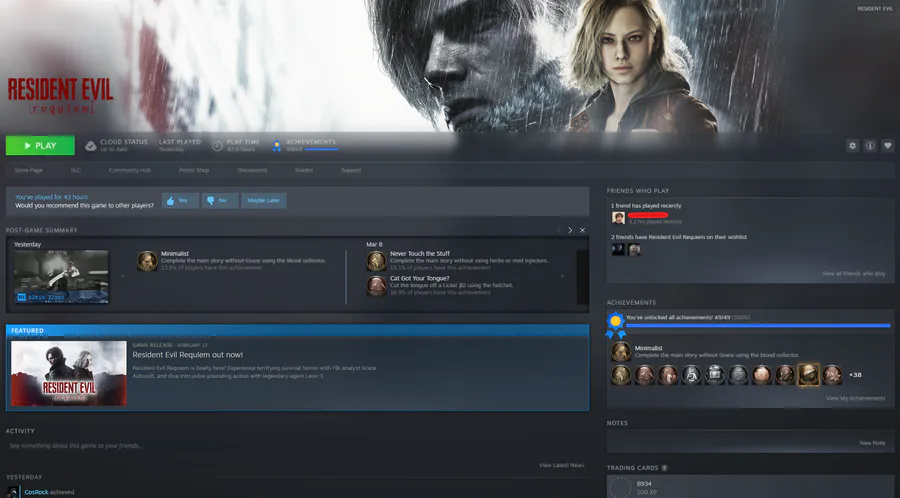This screenshot has height=498, width=900.
Task: Open the Store Page tab
Action: (x=29, y=170)
